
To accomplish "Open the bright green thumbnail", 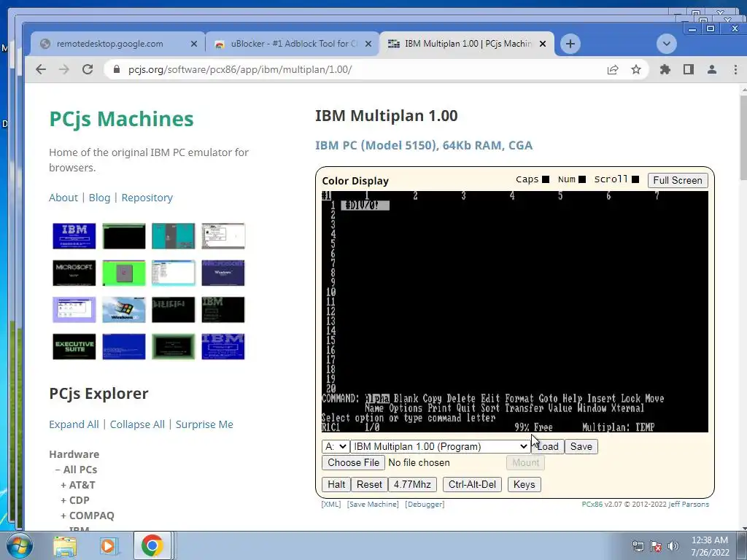I will (x=124, y=273).
